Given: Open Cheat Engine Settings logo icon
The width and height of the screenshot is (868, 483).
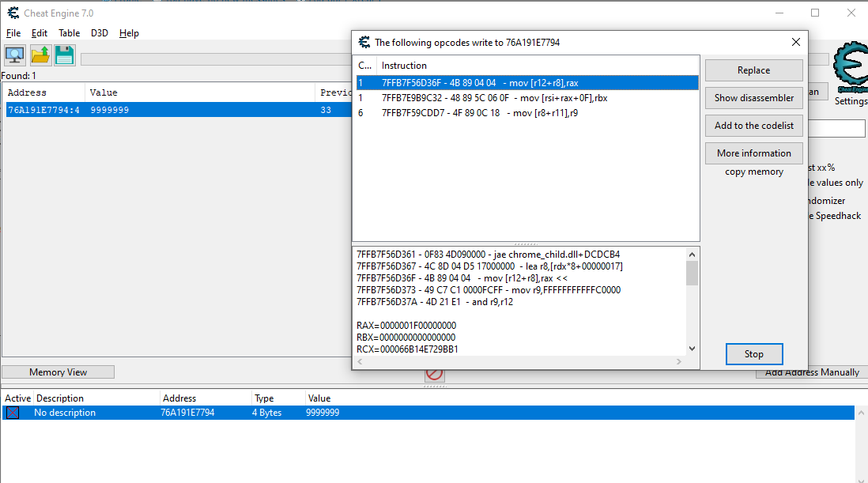Looking at the screenshot, I should [x=851, y=67].
